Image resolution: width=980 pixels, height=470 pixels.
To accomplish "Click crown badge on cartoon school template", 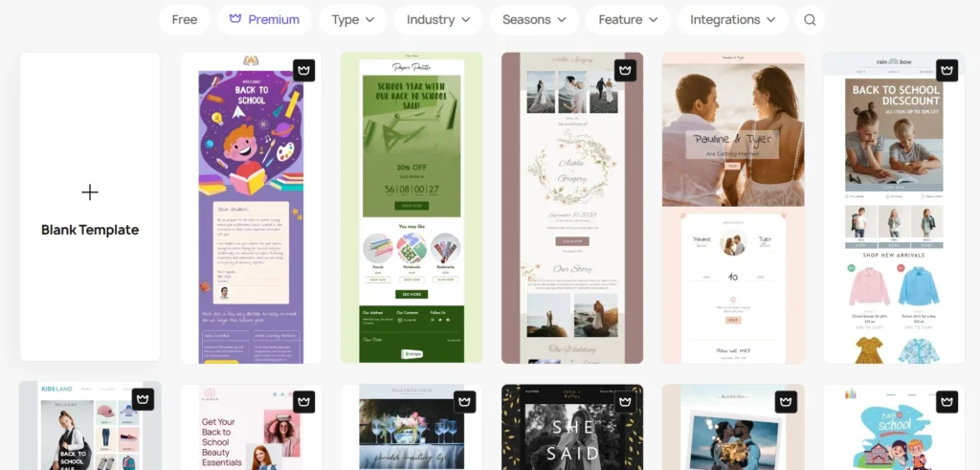I will click(x=947, y=402).
